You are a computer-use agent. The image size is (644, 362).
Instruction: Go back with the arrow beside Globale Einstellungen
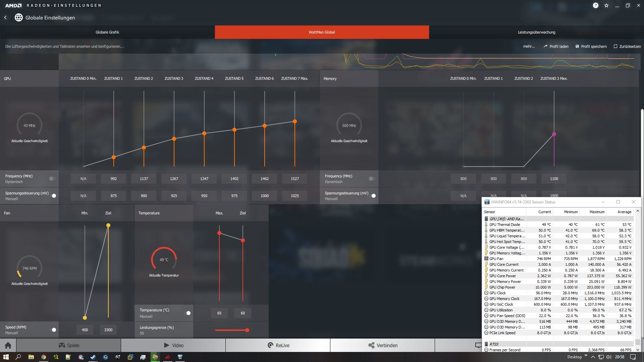click(5, 17)
